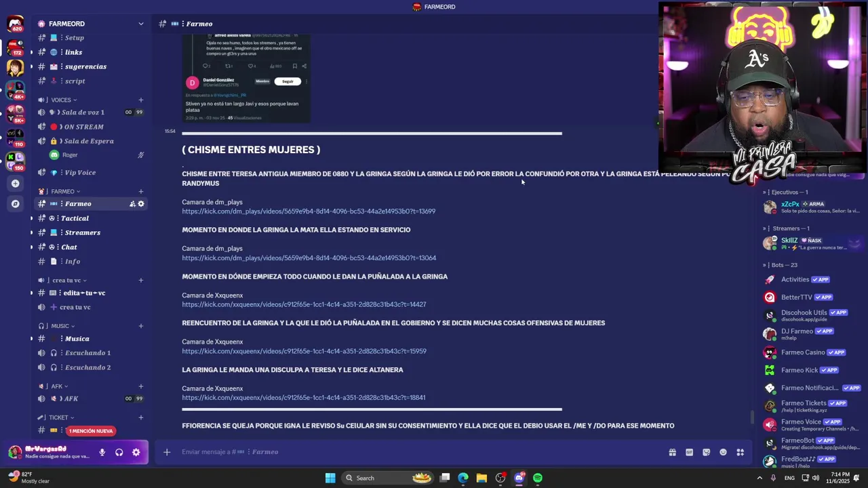The width and height of the screenshot is (868, 488).
Task: Open the gift Nitro icon
Action: [672, 452]
